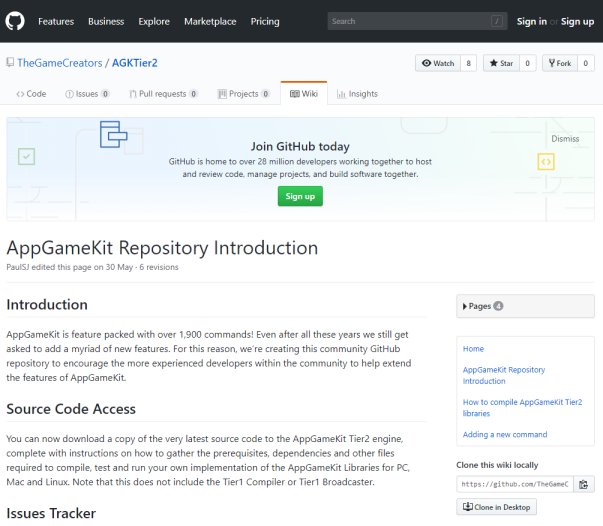Open the Features menu item
603x526 pixels.
[56, 22]
